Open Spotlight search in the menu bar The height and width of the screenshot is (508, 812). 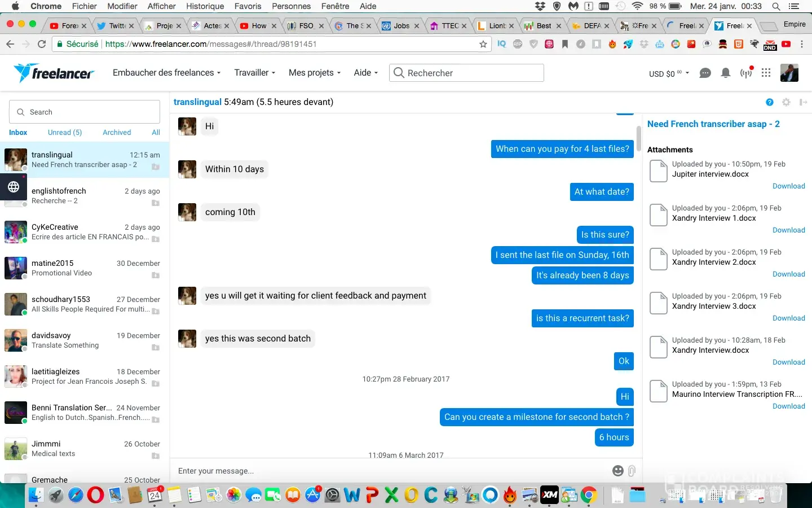point(776,6)
